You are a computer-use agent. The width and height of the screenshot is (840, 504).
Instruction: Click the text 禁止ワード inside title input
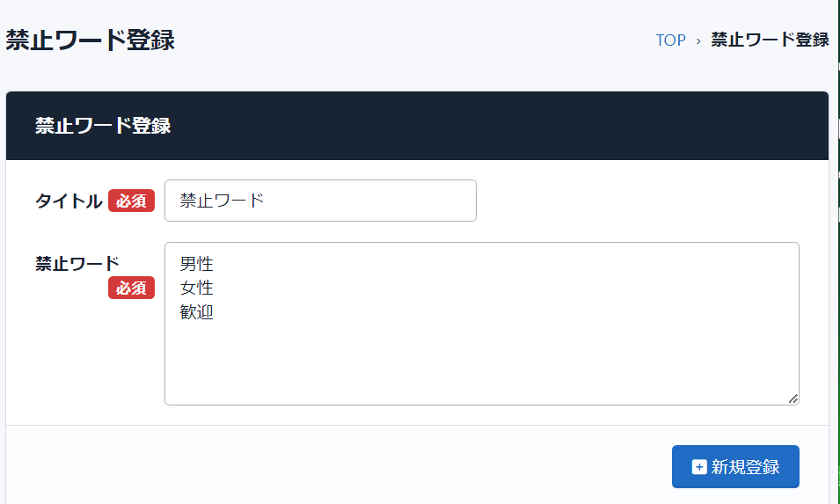pyautogui.click(x=222, y=201)
